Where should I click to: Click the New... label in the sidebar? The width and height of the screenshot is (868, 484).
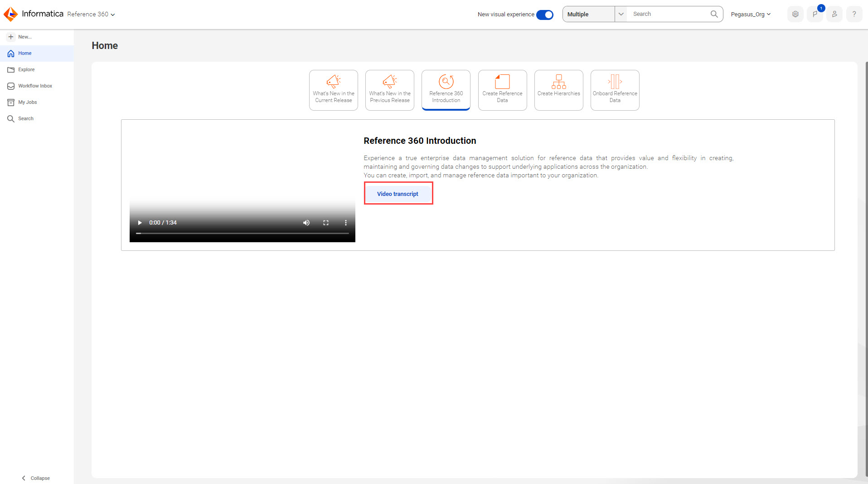point(25,37)
